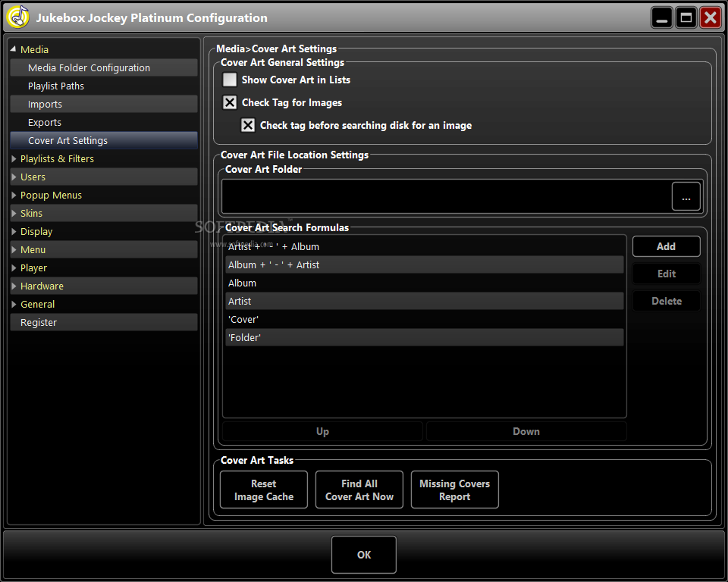728x582 pixels.
Task: Select the "Album" search formula row
Action: click(425, 283)
